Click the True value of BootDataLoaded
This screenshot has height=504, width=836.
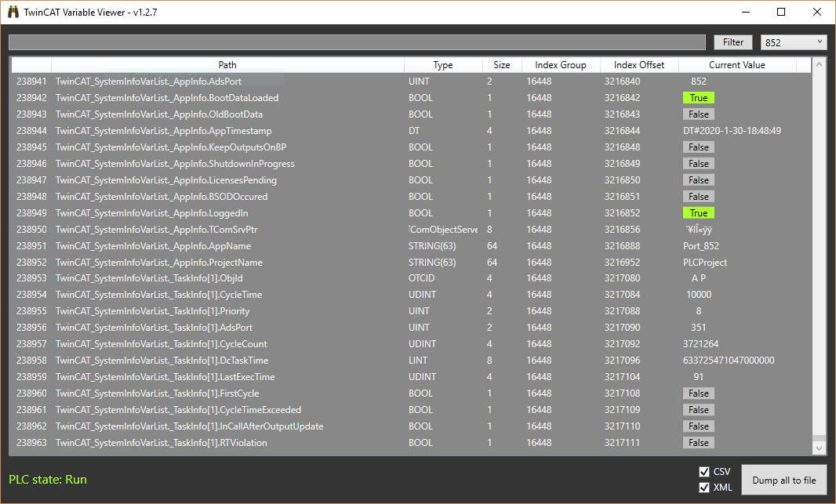coord(698,97)
